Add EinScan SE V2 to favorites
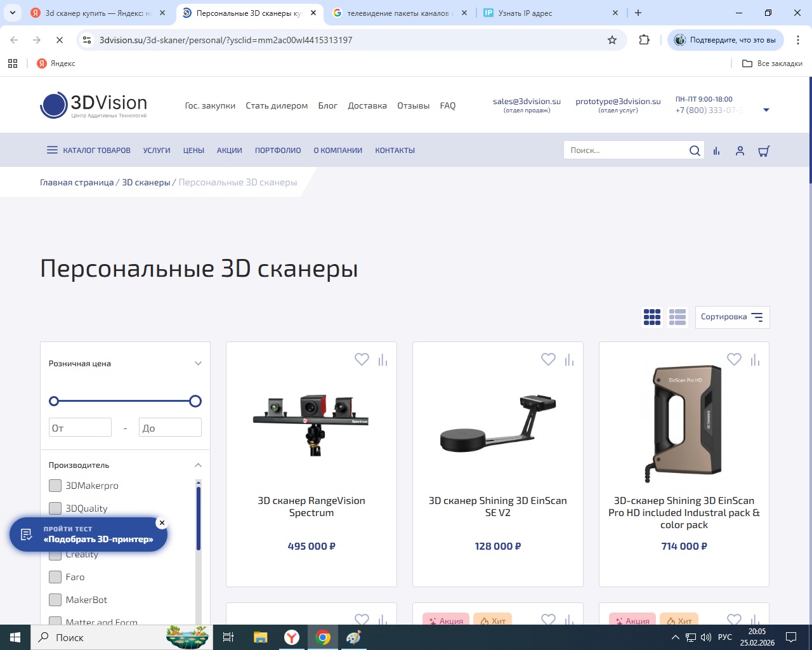 [548, 359]
